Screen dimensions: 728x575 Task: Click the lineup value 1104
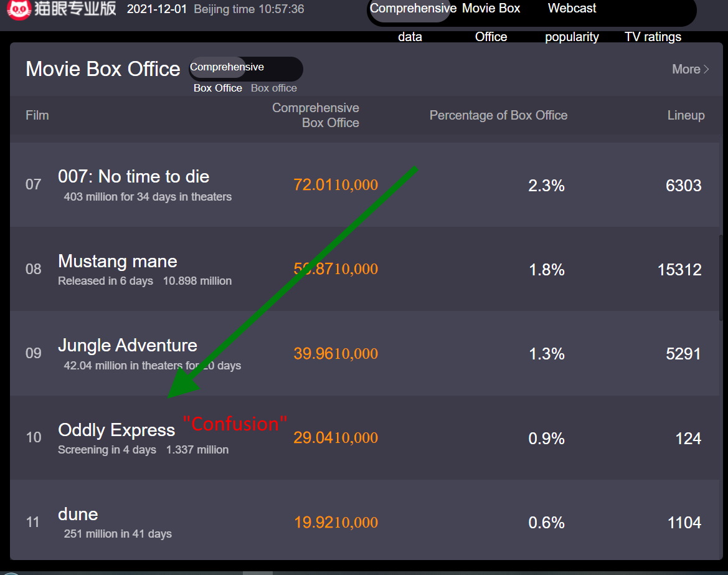[x=684, y=523]
